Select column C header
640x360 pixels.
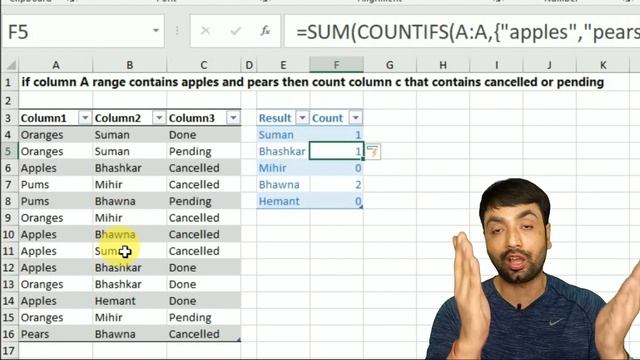(204, 65)
